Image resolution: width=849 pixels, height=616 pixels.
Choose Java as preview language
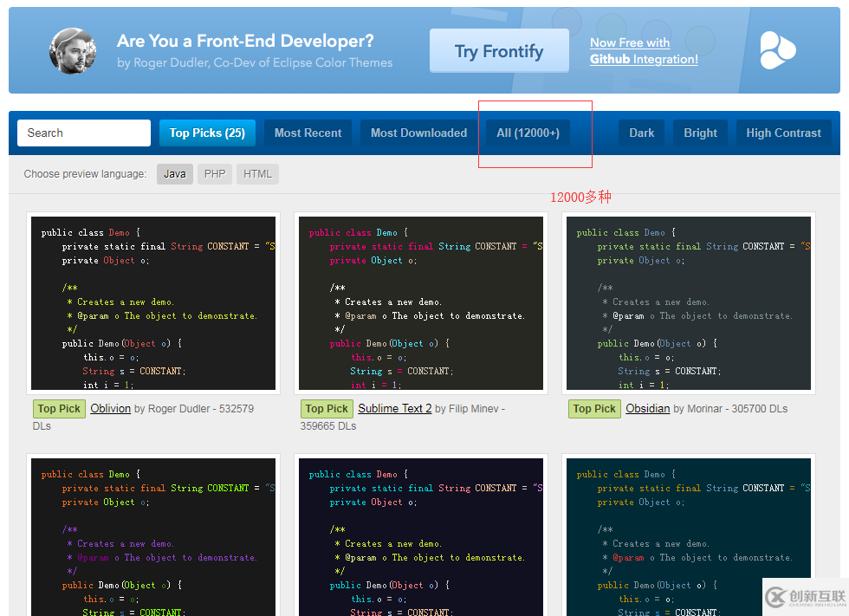175,174
